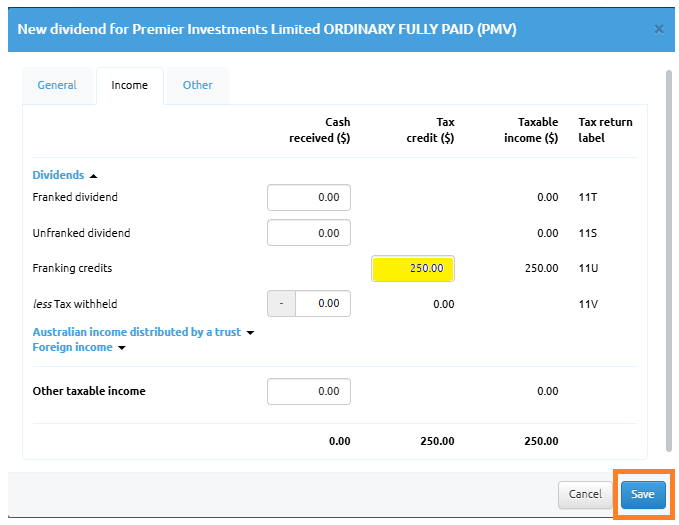Click the 11S tax return label
Viewport: 679px width, 525px height.
(x=588, y=233)
